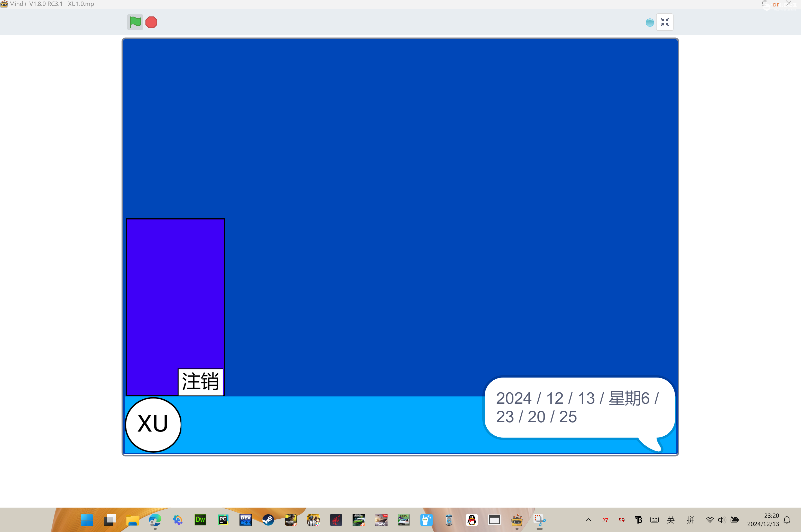Expand the hidden system tray icons
The width and height of the screenshot is (801, 532).
(589, 520)
